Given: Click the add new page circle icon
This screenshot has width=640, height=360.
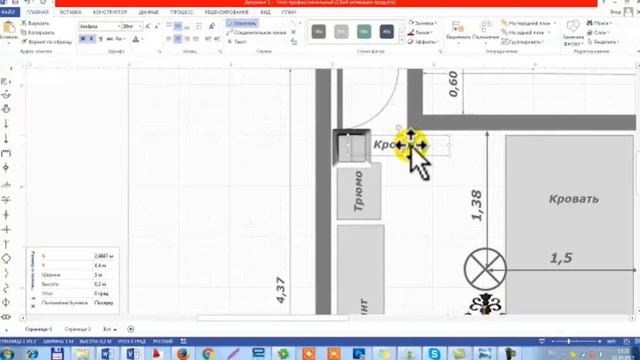Looking at the screenshot, I should (131, 329).
